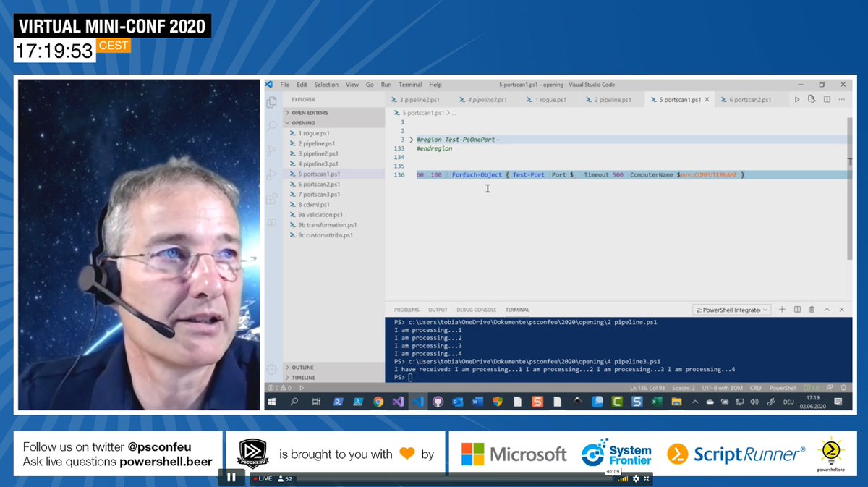Open GitHub Desktop from the taskbar

[x=438, y=401]
